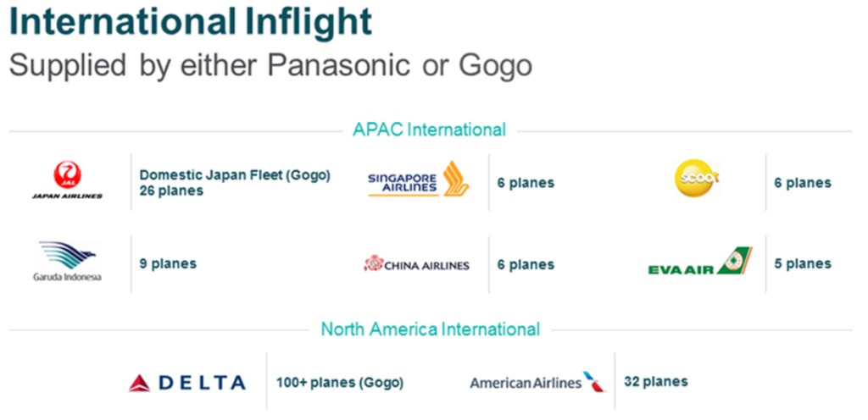868x420 pixels.
Task: Click the China Airlines logo
Action: [416, 264]
